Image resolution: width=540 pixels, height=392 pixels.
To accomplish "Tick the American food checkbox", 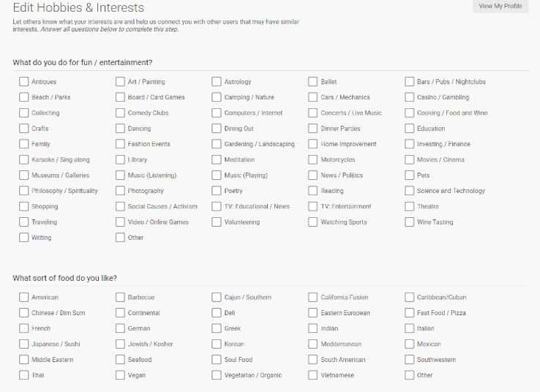I will [x=23, y=297].
